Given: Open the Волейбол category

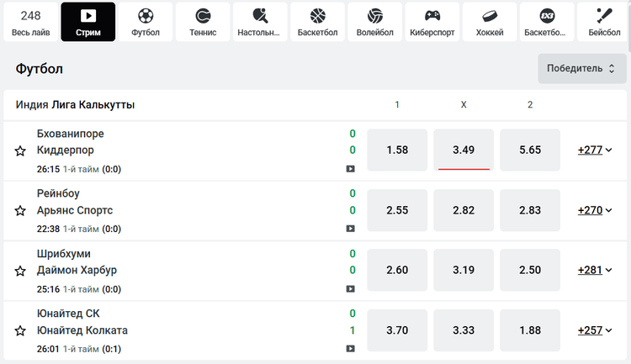Looking at the screenshot, I should [375, 22].
